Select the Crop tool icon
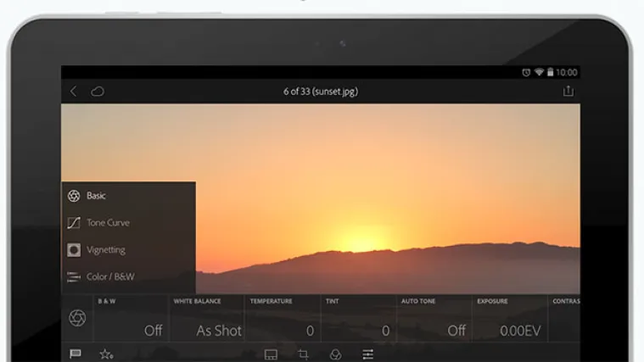This screenshot has width=644, height=362. click(x=303, y=354)
